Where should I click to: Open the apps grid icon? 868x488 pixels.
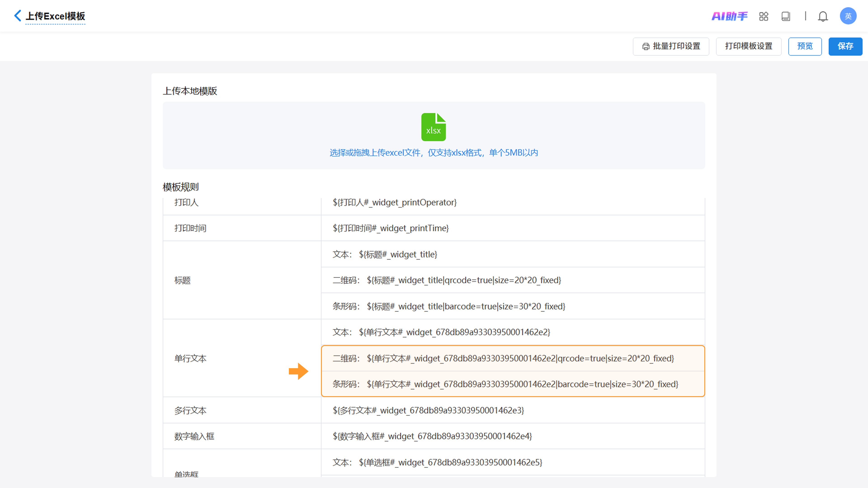tap(764, 16)
